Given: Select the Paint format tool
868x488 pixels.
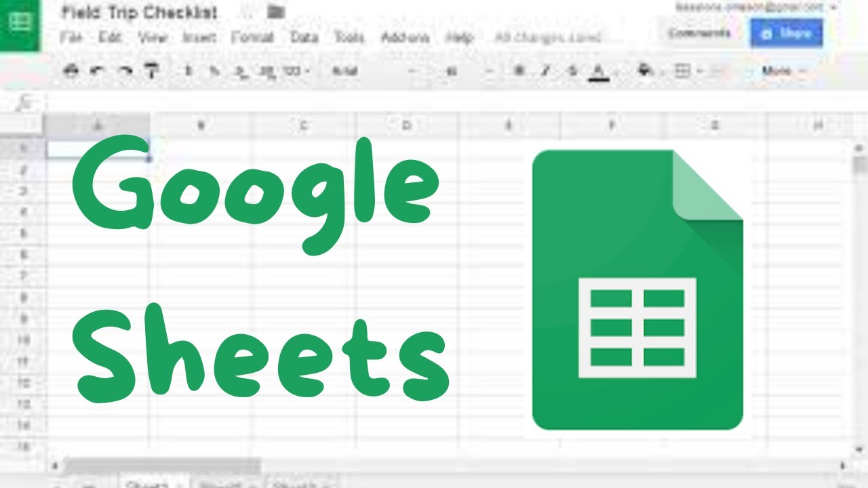Looking at the screenshot, I should [152, 70].
